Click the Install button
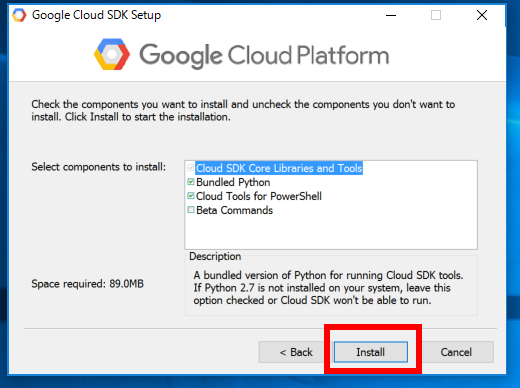This screenshot has width=520, height=388. click(371, 352)
